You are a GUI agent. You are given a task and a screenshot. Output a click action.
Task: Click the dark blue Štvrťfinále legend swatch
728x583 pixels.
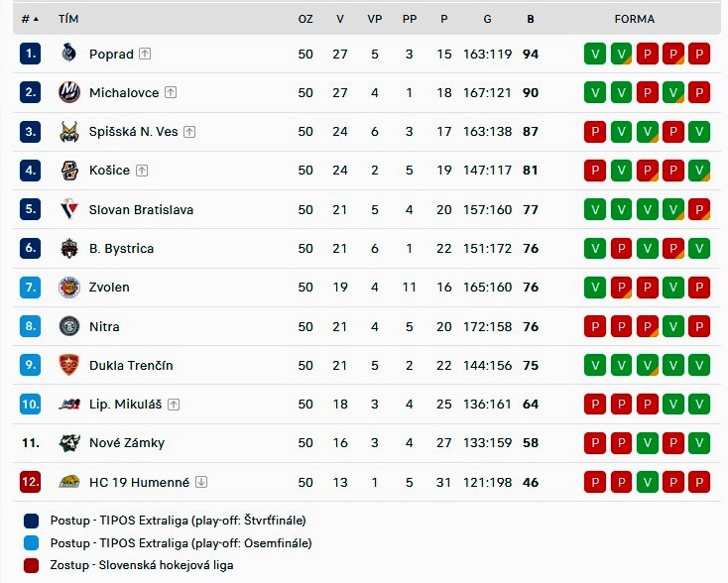coord(31,521)
